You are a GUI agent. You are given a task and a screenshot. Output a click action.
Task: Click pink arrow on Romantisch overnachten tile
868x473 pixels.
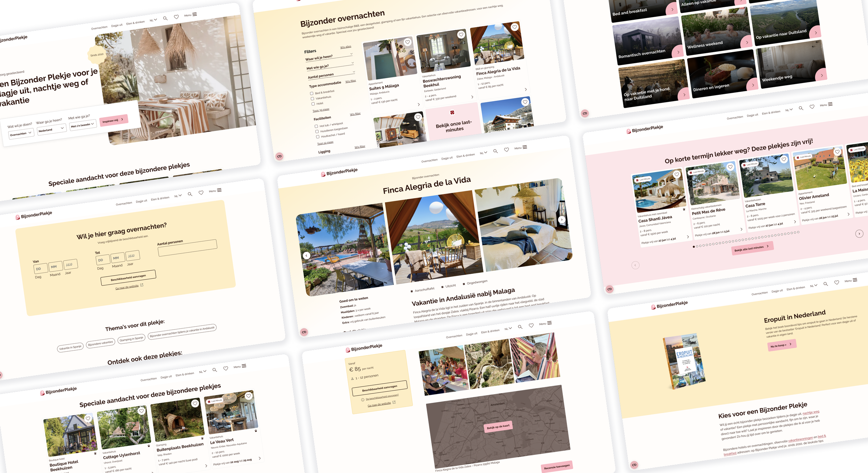[x=678, y=52]
